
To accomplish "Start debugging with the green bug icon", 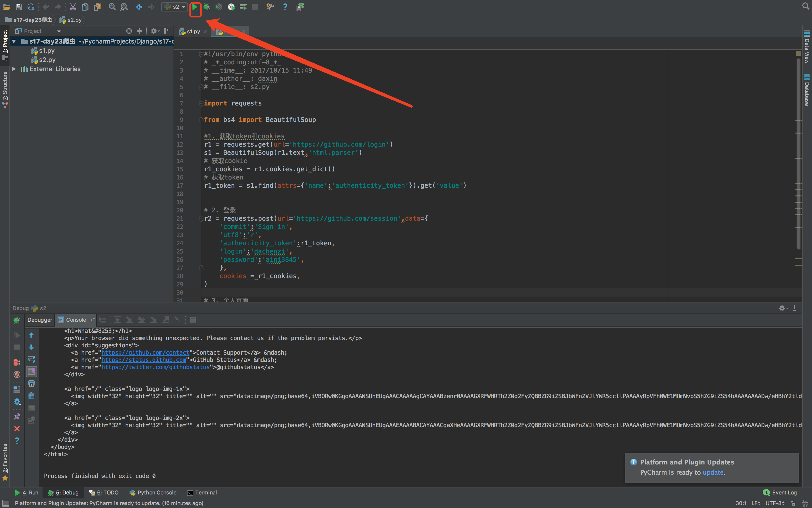I will [x=207, y=7].
